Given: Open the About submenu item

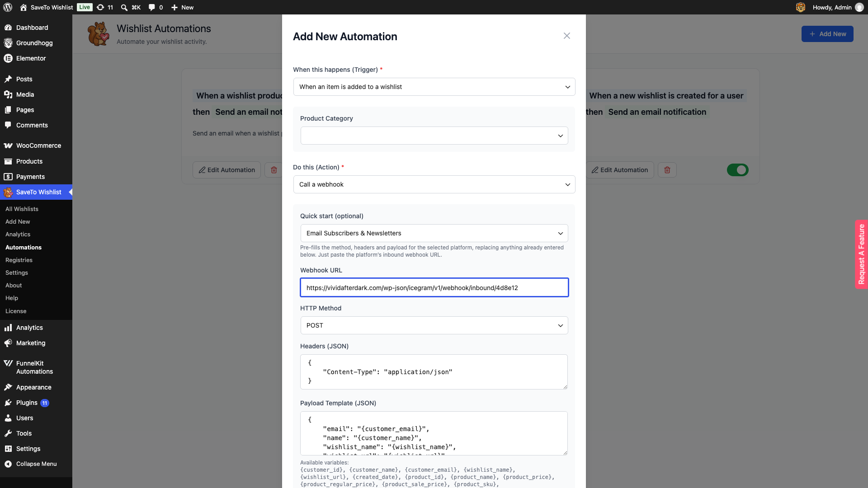Looking at the screenshot, I should [14, 285].
